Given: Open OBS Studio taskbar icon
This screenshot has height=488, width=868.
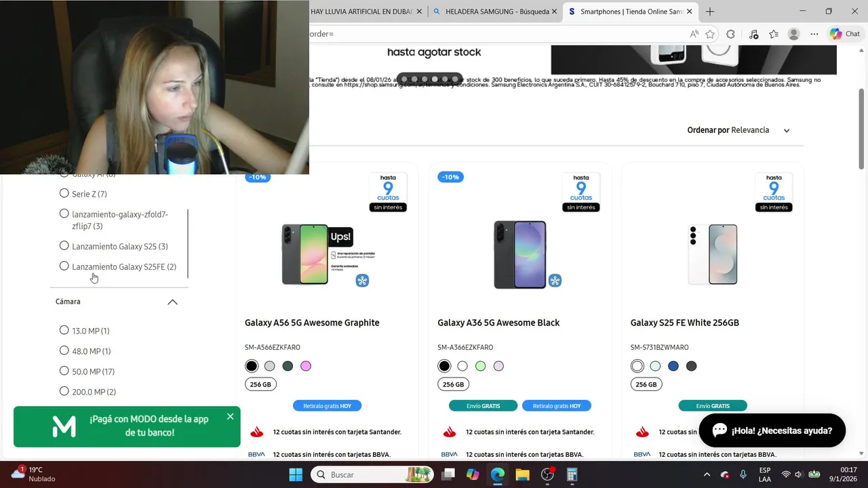Looking at the screenshot, I should click(x=547, y=474).
